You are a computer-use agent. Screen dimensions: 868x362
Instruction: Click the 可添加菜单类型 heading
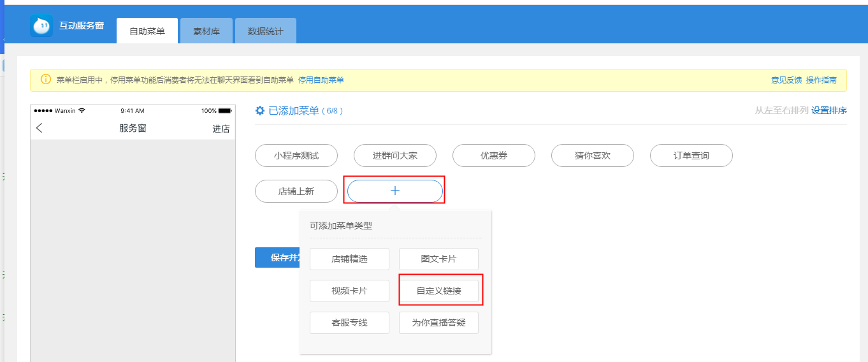coord(341,226)
